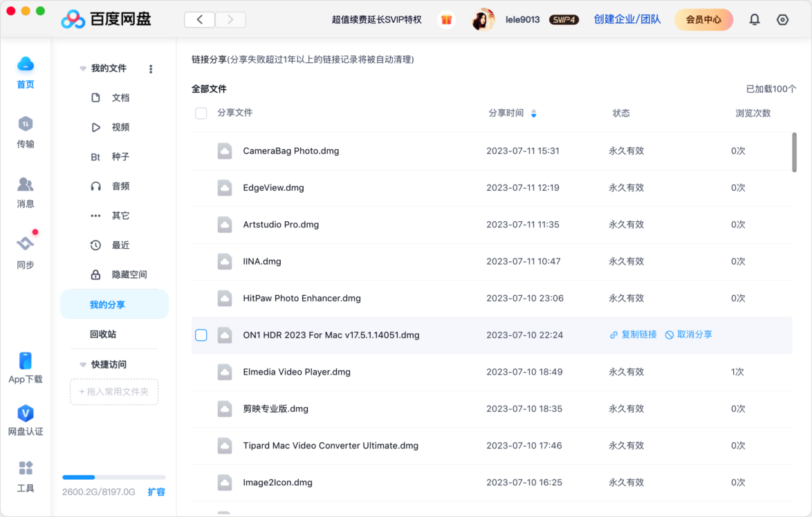Click the 工具 tools icon
This screenshot has height=517, width=812.
coord(26,469)
